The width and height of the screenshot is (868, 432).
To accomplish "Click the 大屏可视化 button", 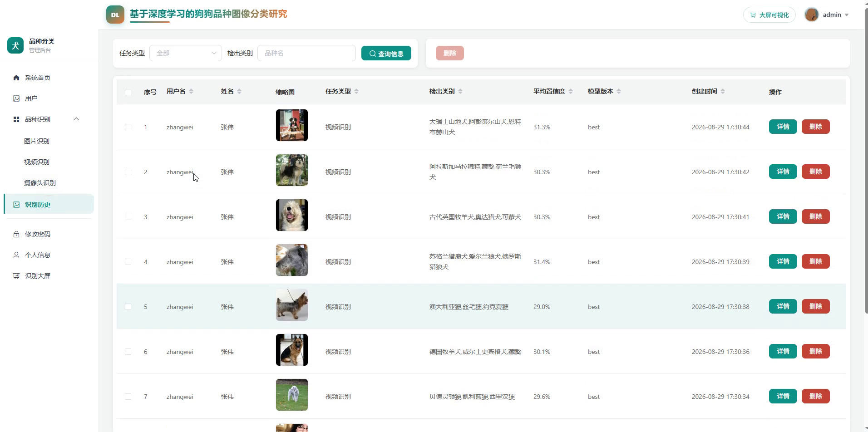I will (769, 15).
